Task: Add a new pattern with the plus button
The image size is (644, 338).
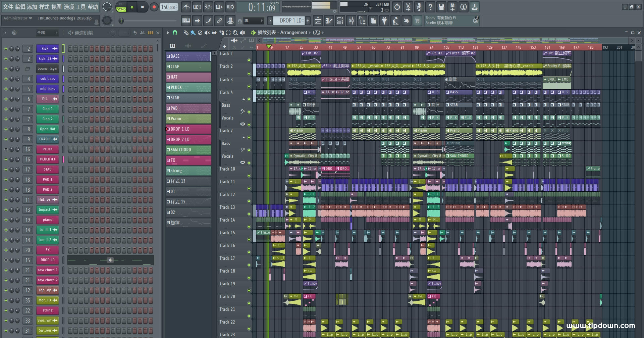Action: pos(308,20)
